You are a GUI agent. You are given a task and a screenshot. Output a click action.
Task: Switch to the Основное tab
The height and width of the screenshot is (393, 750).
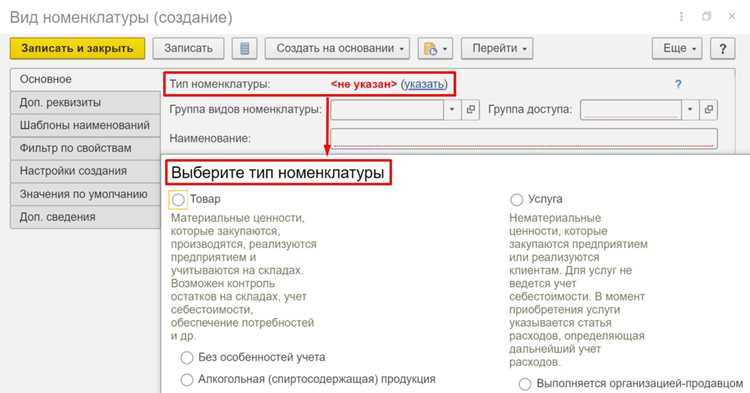(x=85, y=79)
